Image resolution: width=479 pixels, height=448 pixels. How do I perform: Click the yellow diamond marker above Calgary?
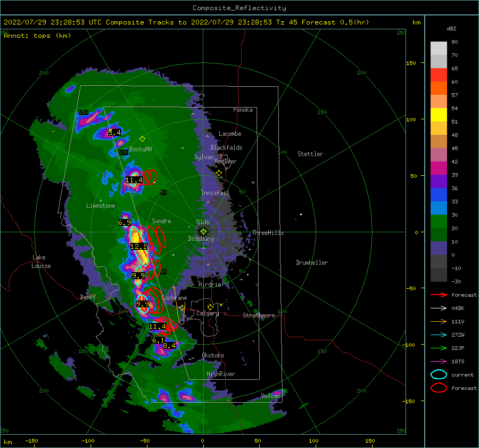210,307
